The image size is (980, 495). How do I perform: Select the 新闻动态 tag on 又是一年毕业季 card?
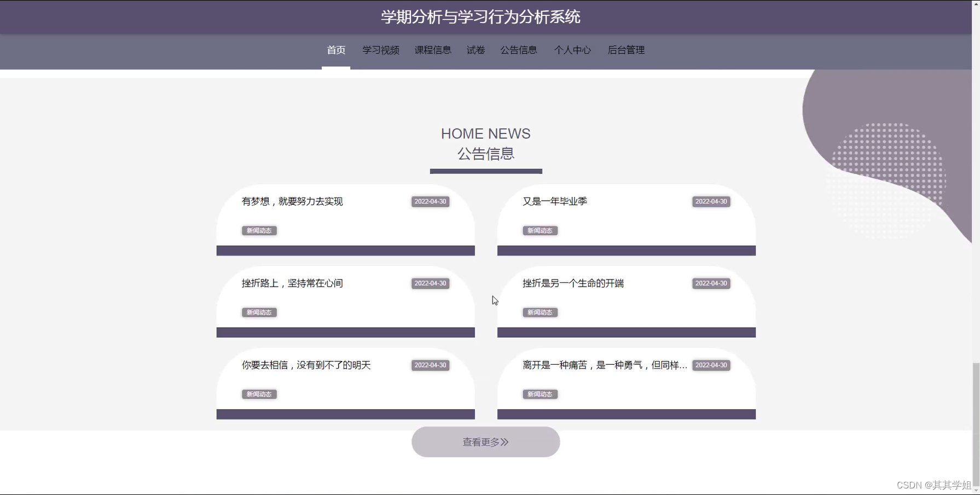pos(540,230)
